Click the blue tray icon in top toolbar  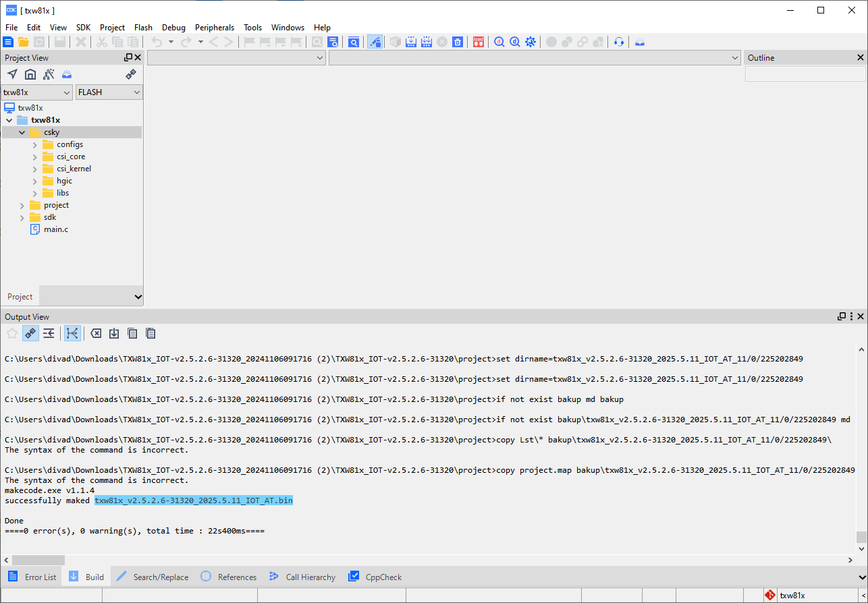(x=640, y=42)
